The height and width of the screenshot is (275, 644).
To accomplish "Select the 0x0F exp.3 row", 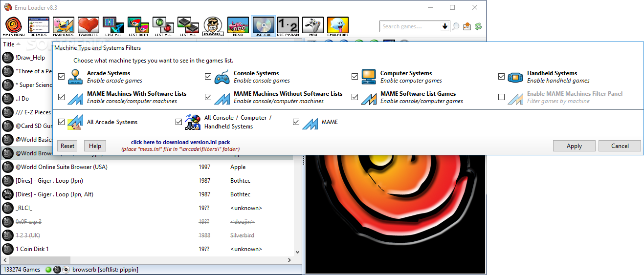I will click(147, 222).
